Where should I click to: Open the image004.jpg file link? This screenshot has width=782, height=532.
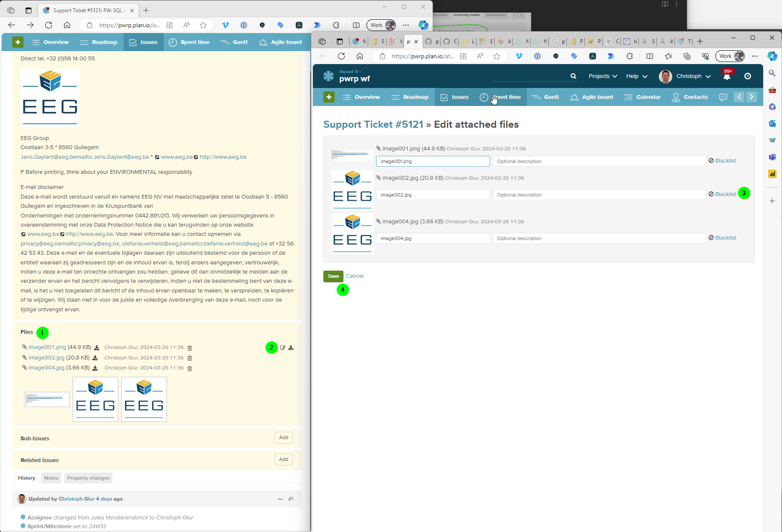[x=46, y=368]
